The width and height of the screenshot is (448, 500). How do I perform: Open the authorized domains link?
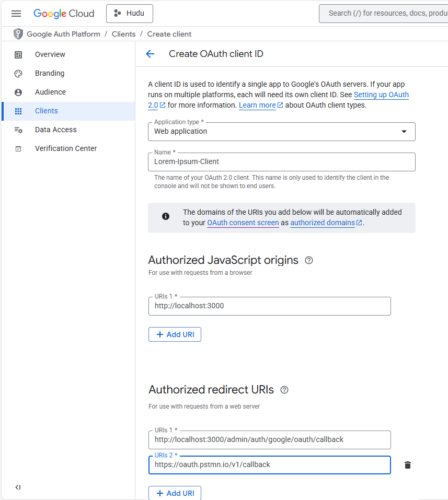(x=323, y=223)
